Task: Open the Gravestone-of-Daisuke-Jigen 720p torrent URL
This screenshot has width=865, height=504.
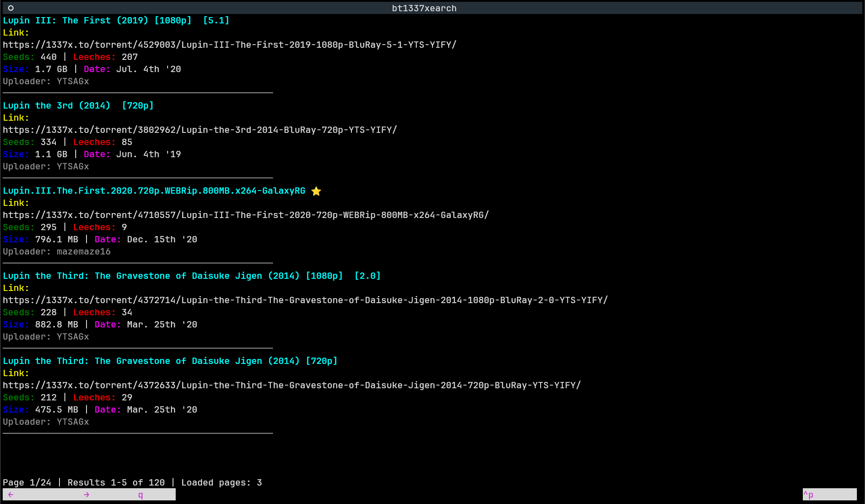Action: [292, 385]
